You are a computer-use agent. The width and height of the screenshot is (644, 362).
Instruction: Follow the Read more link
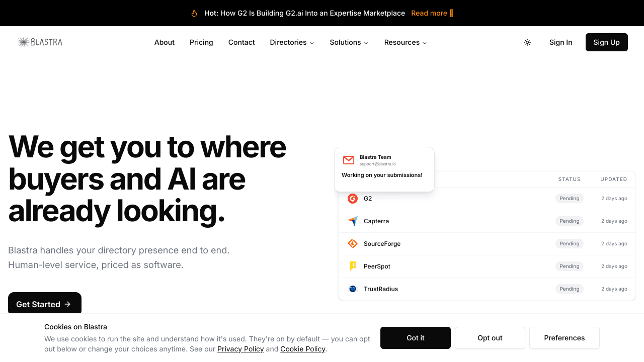tap(432, 13)
